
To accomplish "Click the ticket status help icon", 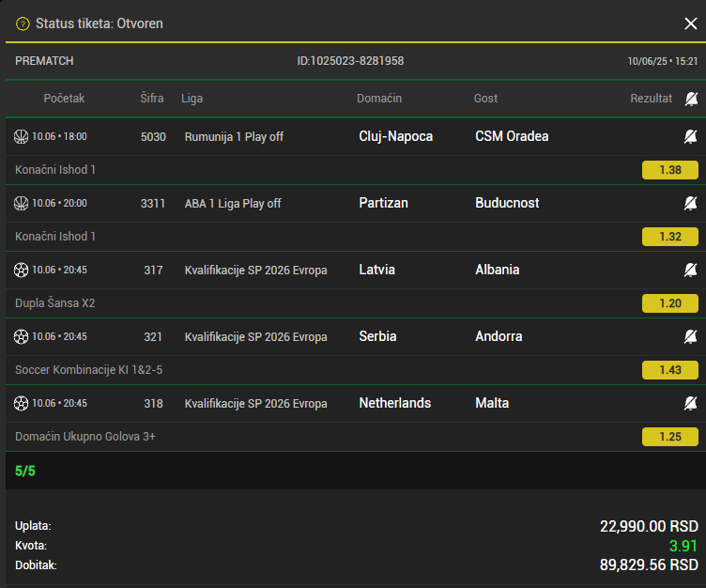I will point(23,23).
